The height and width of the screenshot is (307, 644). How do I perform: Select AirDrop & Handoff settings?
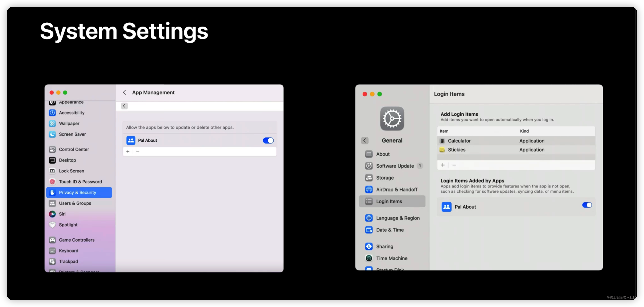tap(397, 189)
